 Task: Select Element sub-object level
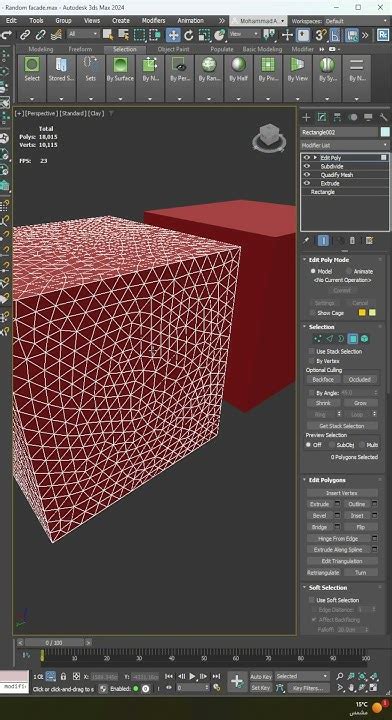click(x=364, y=339)
